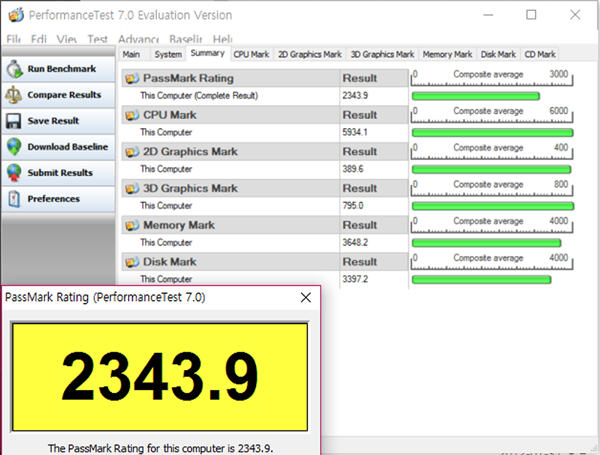This screenshot has height=455, width=600.
Task: Click the Memory Mark header icon
Action: pyautogui.click(x=132, y=225)
